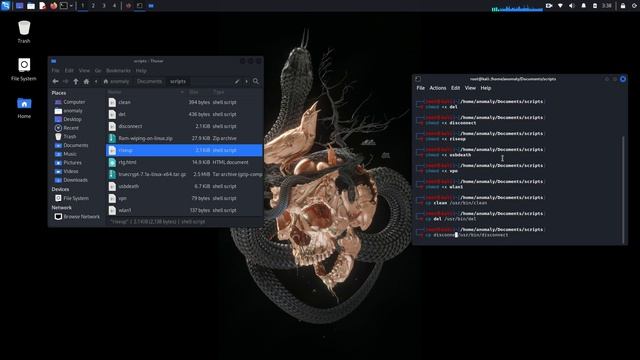Open search in Thunar
Viewport: 640px width, 360px height.
pyautogui.click(x=256, y=81)
